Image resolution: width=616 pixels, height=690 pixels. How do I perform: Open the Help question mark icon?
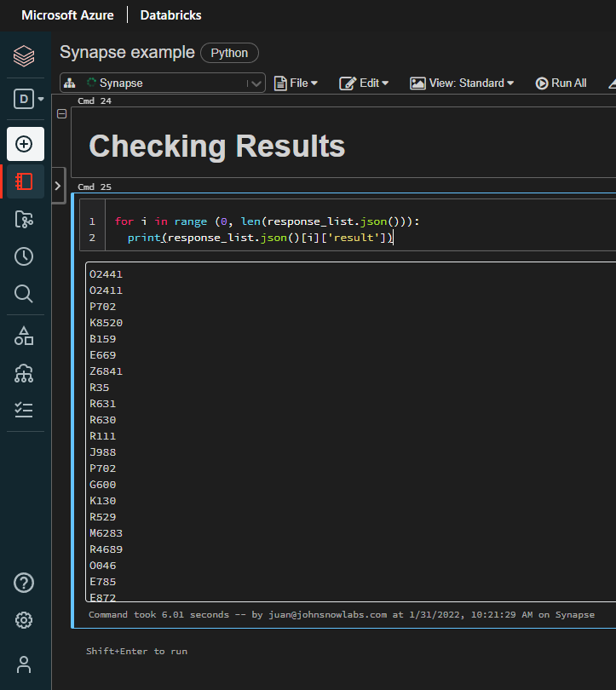click(24, 583)
